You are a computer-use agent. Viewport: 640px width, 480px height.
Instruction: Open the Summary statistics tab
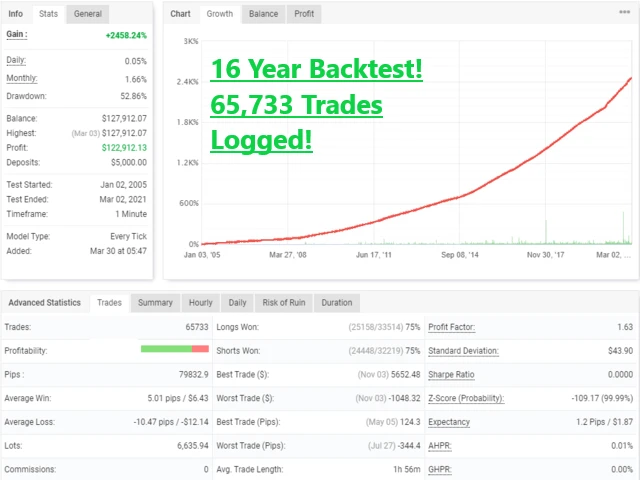coord(155,302)
